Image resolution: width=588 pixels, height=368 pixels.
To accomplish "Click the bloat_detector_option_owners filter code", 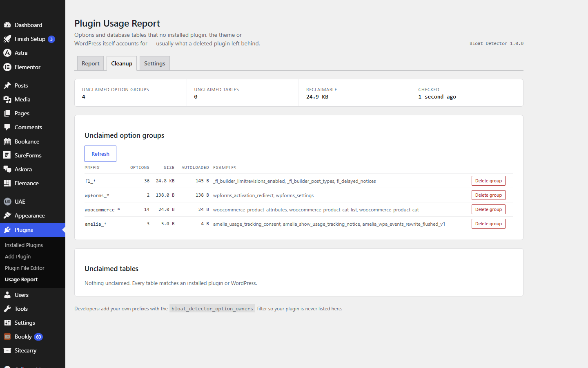I will point(212,309).
